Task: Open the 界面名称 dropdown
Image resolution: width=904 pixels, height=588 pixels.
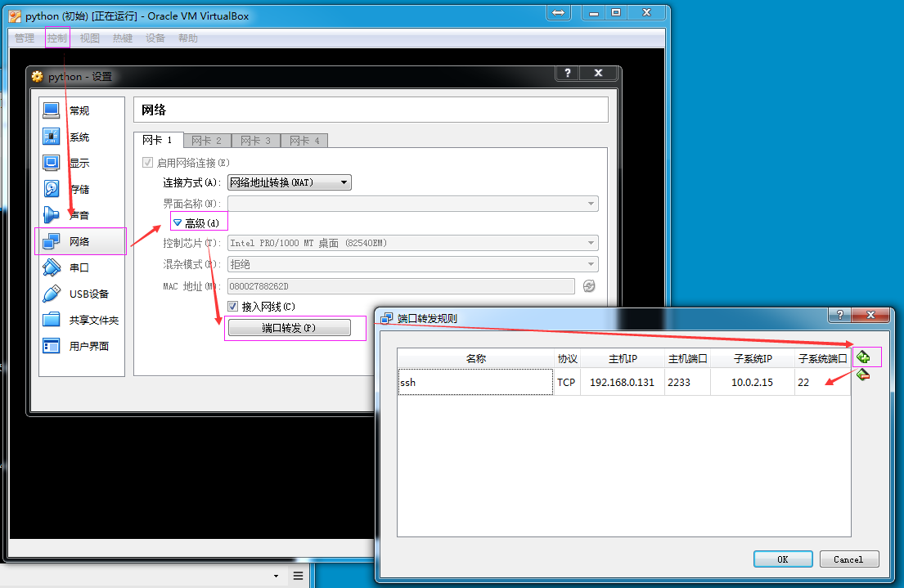Action: click(413, 204)
